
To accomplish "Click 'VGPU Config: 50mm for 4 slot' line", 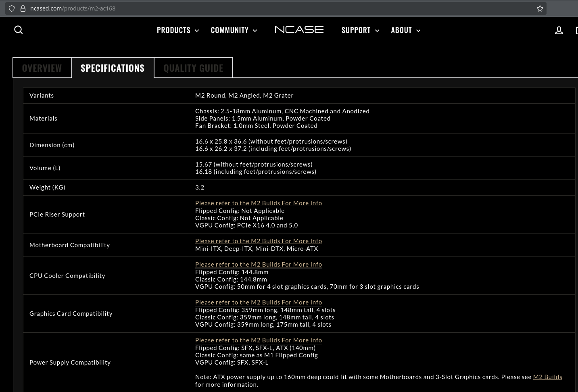I will point(307,287).
